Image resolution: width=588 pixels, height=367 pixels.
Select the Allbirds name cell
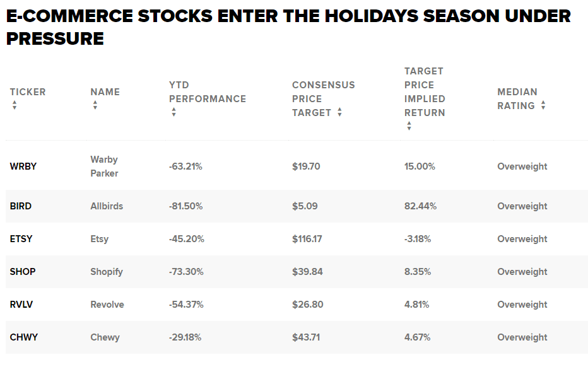click(x=107, y=206)
